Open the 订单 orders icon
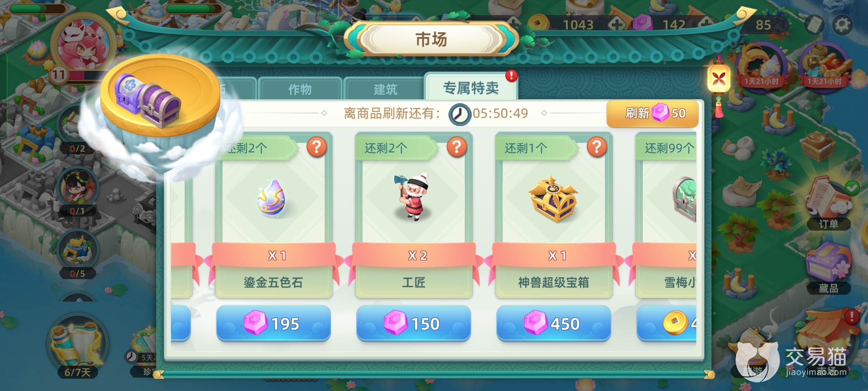868x391 pixels. pyautogui.click(x=829, y=205)
